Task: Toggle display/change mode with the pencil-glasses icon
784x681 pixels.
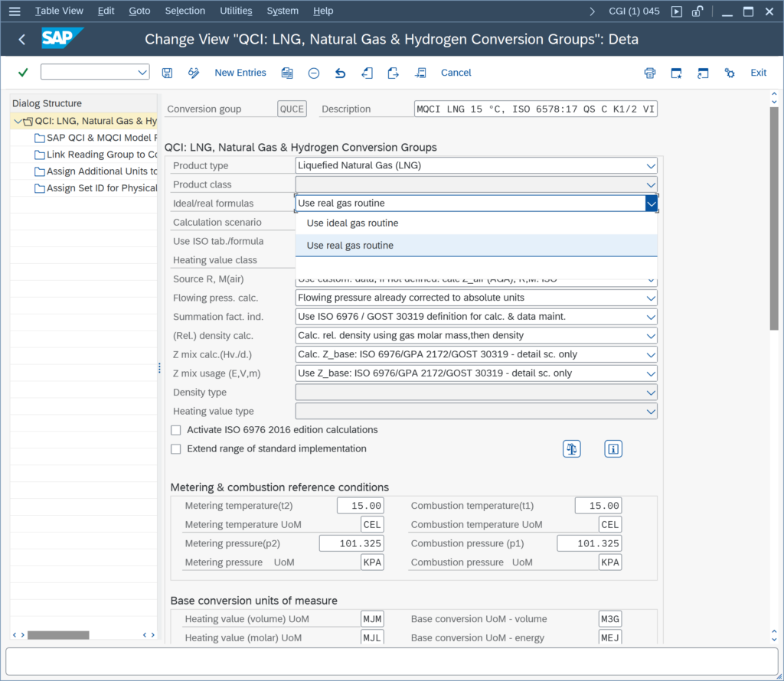Action: [x=194, y=73]
